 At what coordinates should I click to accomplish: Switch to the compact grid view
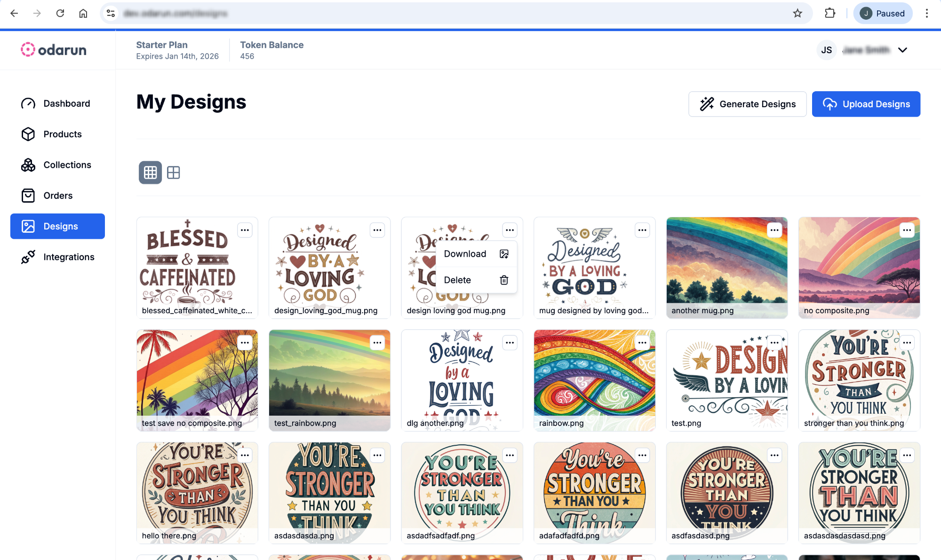(150, 173)
